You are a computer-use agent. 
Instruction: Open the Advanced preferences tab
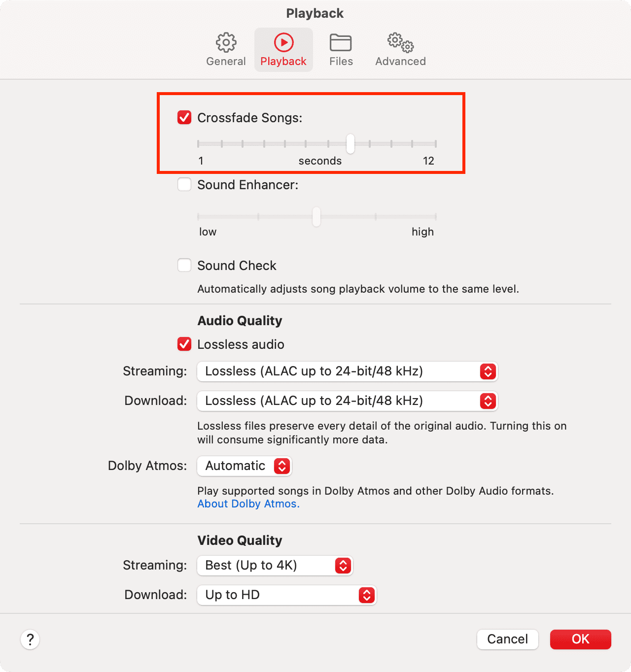(400, 50)
